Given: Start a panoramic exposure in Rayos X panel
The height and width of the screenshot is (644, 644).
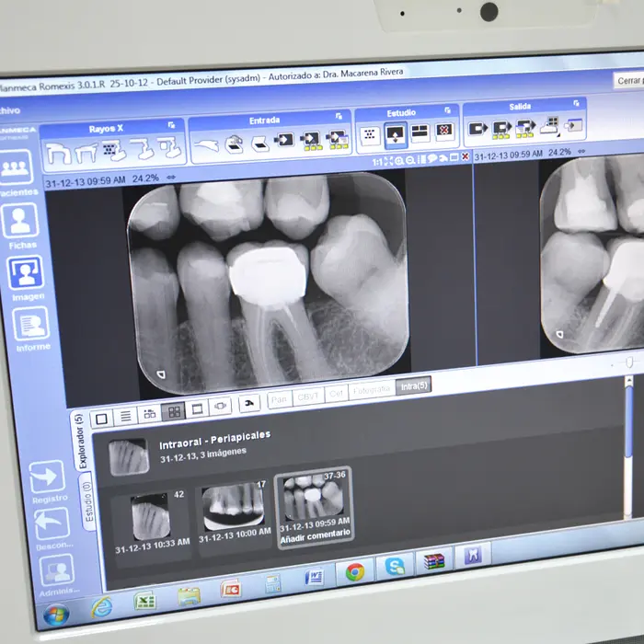Looking at the screenshot, I should 58,154.
